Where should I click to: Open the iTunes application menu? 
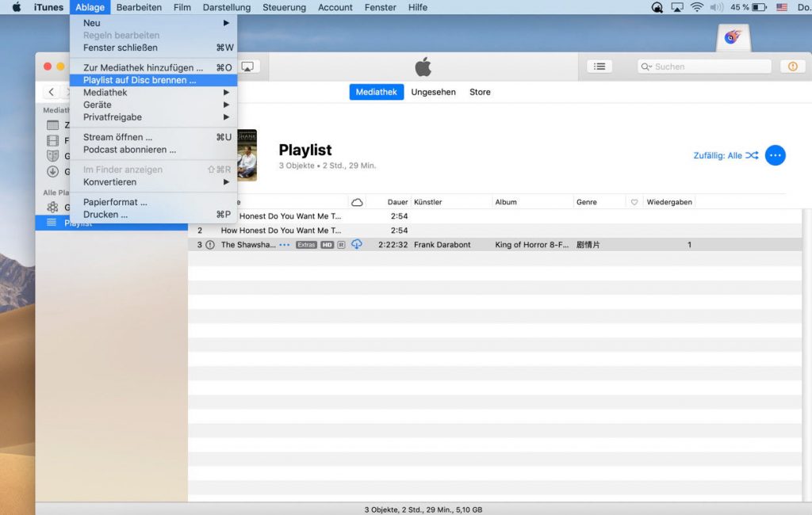click(48, 7)
